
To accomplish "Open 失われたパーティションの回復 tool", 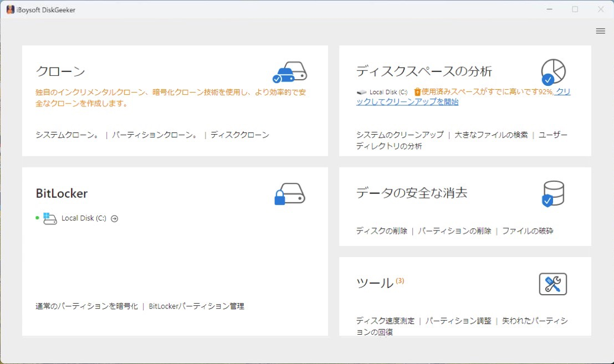I will (462, 326).
